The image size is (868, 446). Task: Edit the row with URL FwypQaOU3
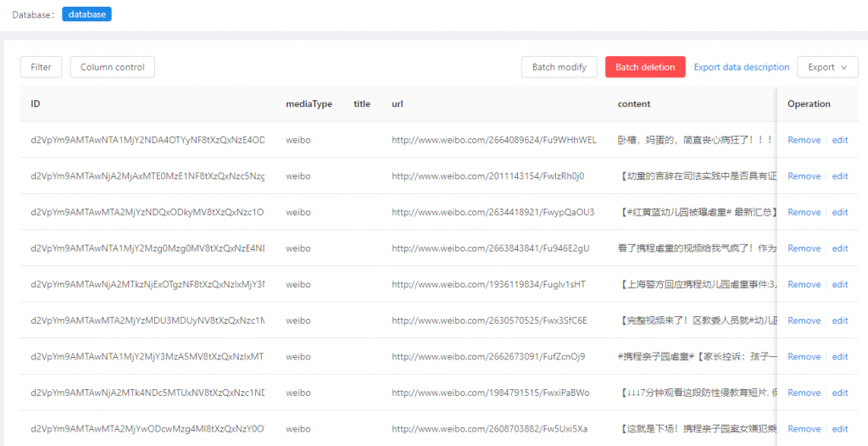[x=839, y=212]
